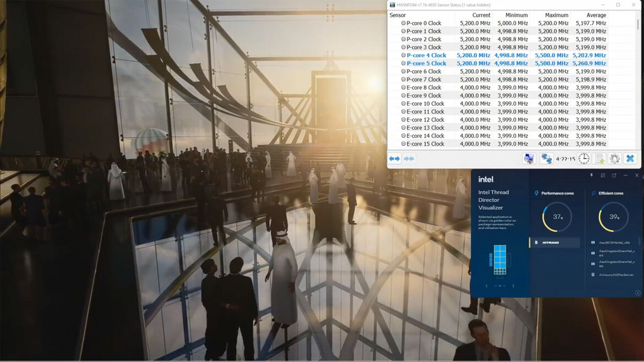Select the HITMAN3 application entry

(555, 243)
